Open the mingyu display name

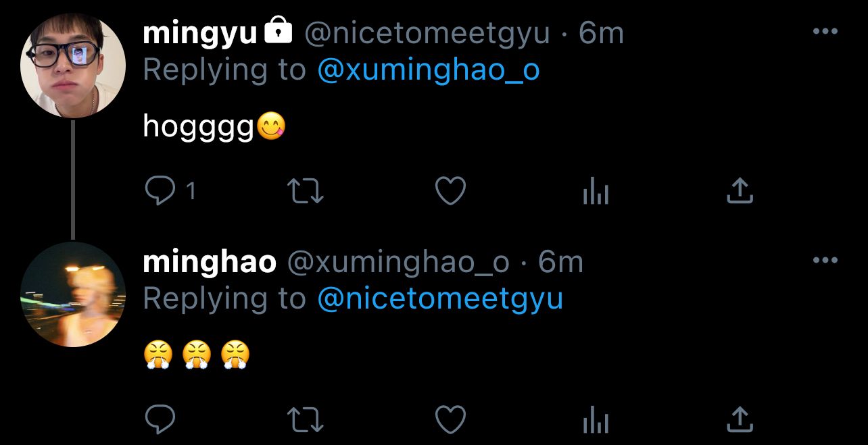[x=200, y=34]
